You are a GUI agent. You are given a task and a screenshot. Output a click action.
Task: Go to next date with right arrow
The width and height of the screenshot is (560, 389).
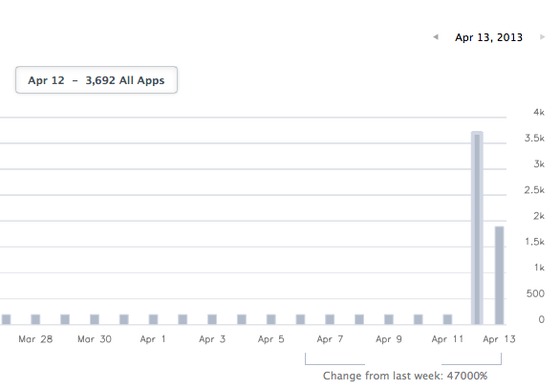[542, 37]
